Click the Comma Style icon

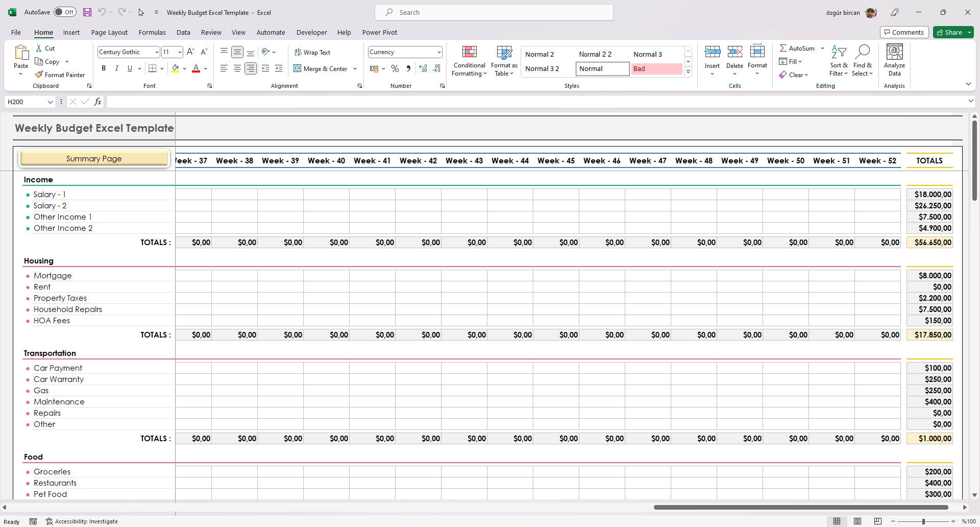[408, 68]
